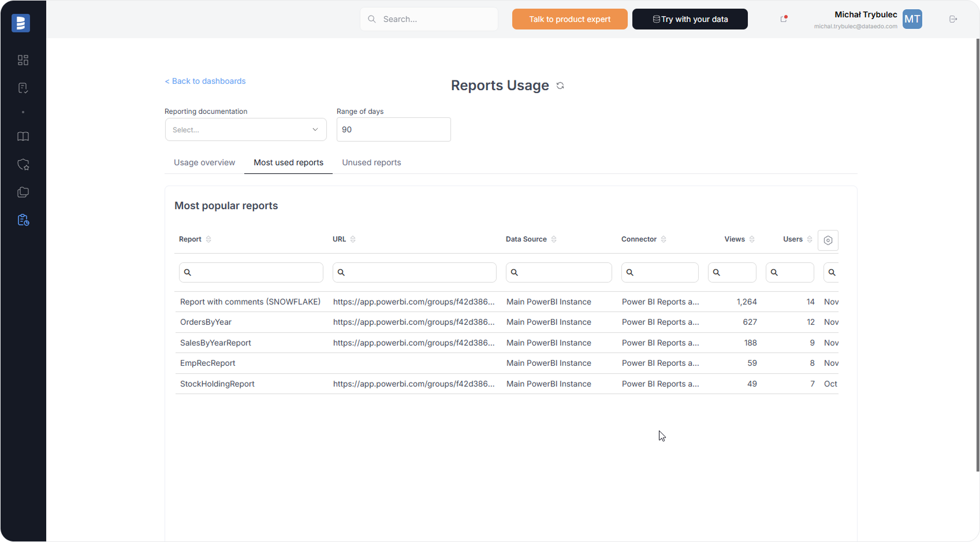Open the shield star sidebar icon
Viewport: 980px width, 542px height.
(x=23, y=165)
